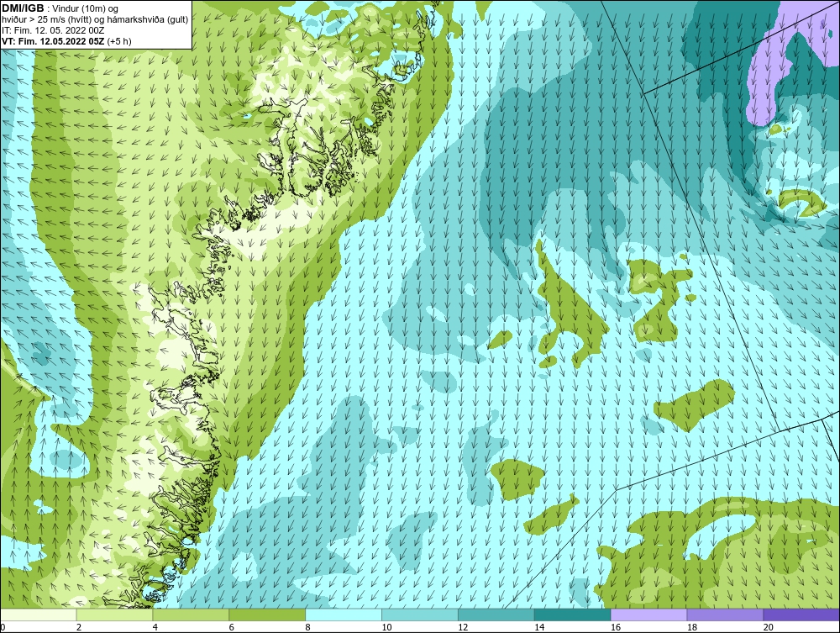Click the 18–20 m/s purple legend swatch
The height and width of the screenshot is (633, 840).
point(726,615)
